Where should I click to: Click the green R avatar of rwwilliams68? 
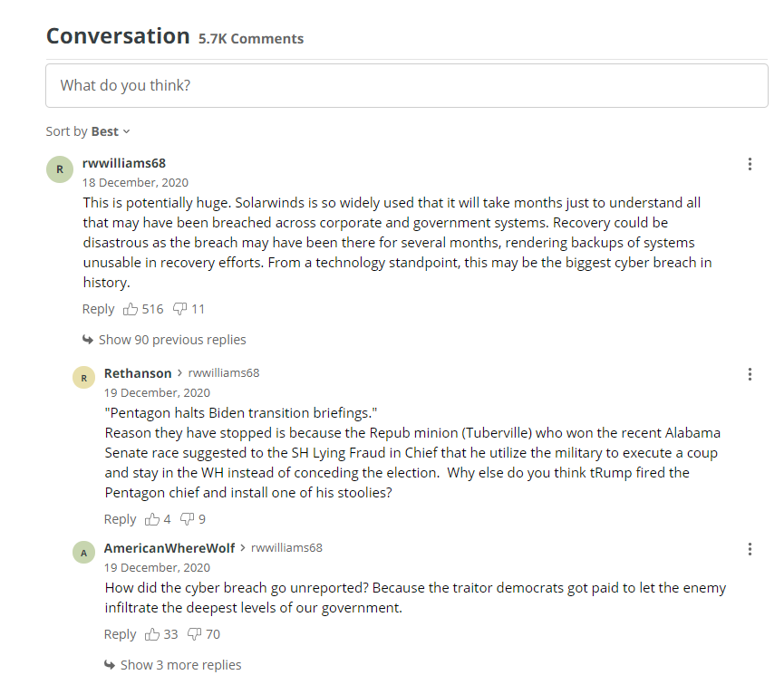click(x=60, y=169)
